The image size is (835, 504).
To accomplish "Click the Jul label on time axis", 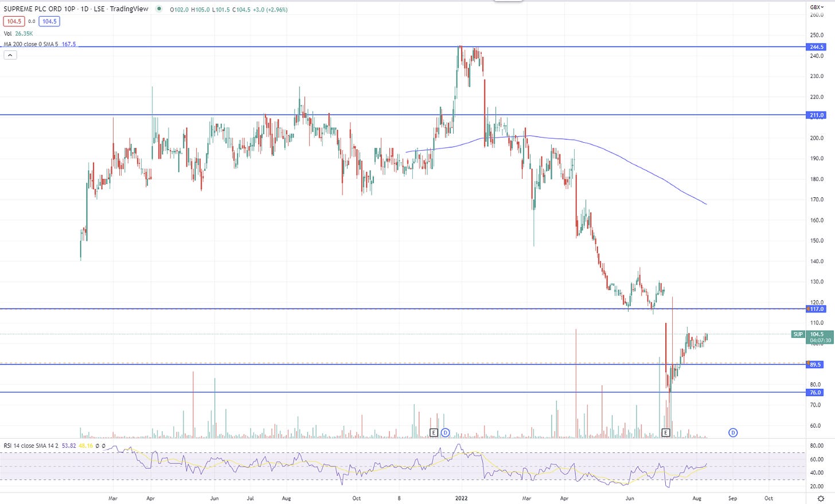I will (251, 498).
